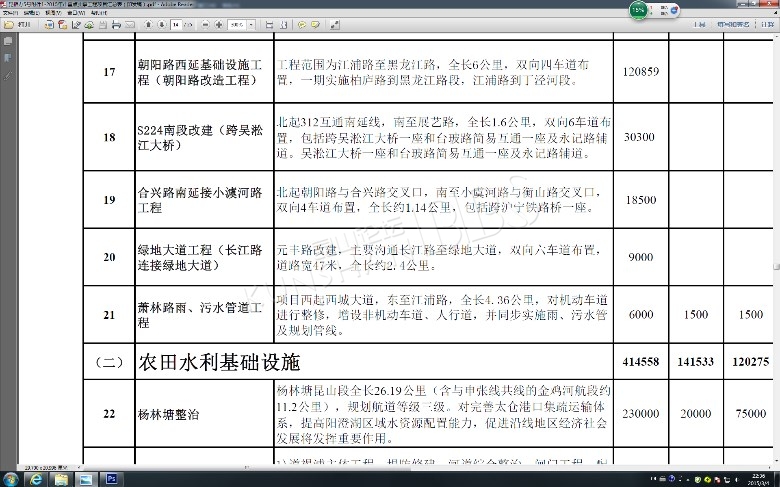Open Internet Explorer from the taskbar
The width and height of the screenshot is (780, 487).
point(36,479)
